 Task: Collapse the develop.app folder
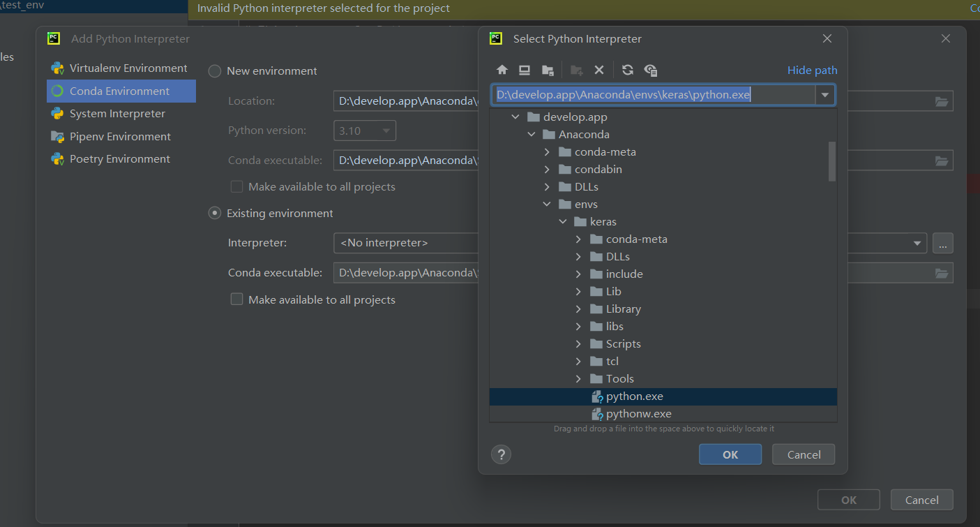516,117
